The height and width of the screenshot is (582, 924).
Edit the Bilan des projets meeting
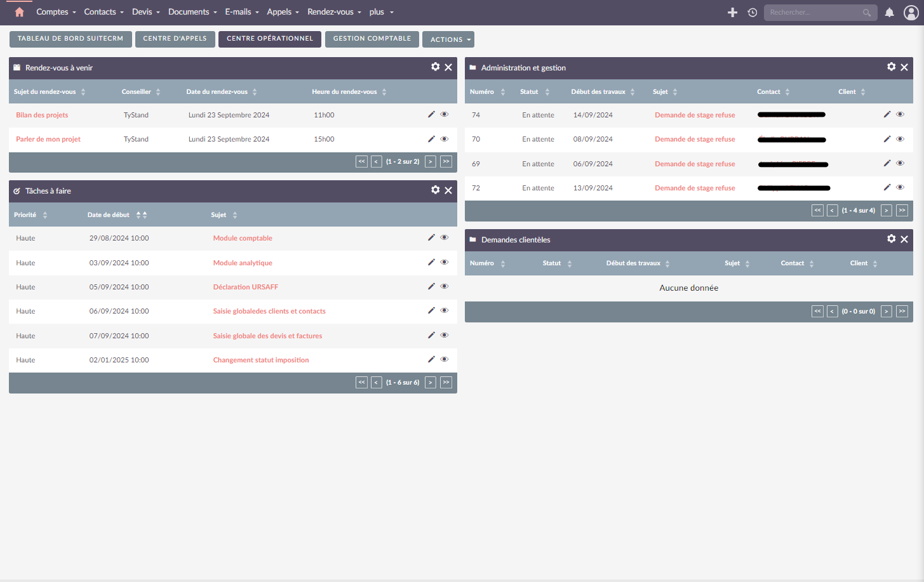[x=431, y=114]
